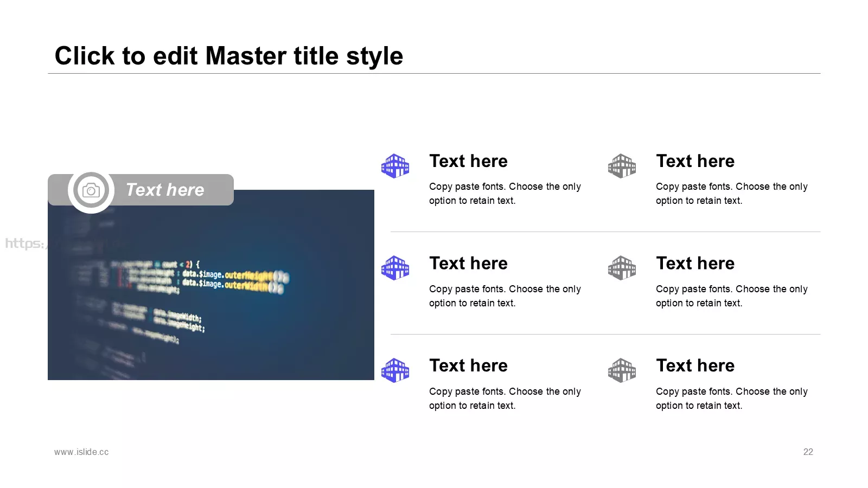Select the middle blue building icon
Image resolution: width=868 pixels, height=488 pixels.
click(x=395, y=268)
